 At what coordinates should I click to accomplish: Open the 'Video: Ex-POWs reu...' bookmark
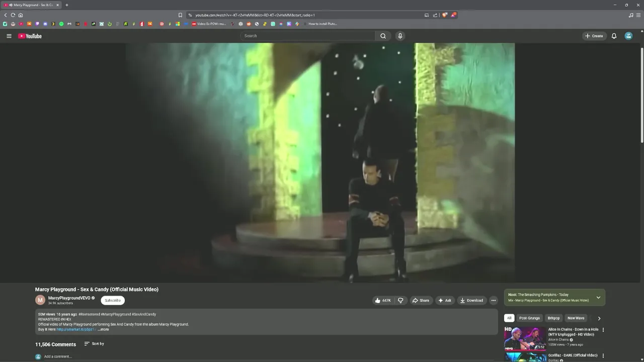[209, 24]
